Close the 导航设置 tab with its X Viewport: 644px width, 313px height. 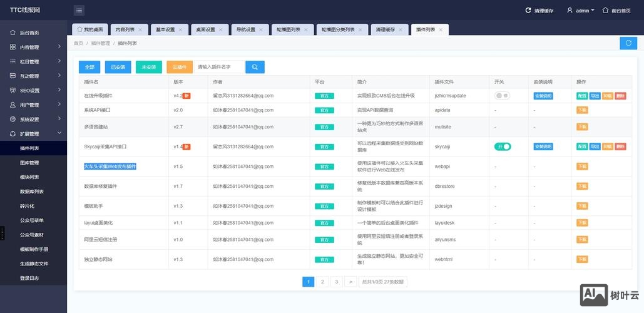(x=261, y=29)
